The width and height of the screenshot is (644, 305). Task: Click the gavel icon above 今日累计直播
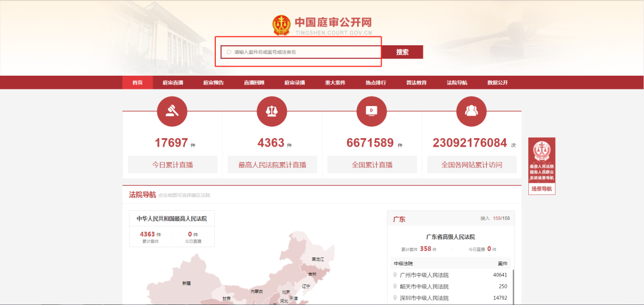tap(172, 111)
